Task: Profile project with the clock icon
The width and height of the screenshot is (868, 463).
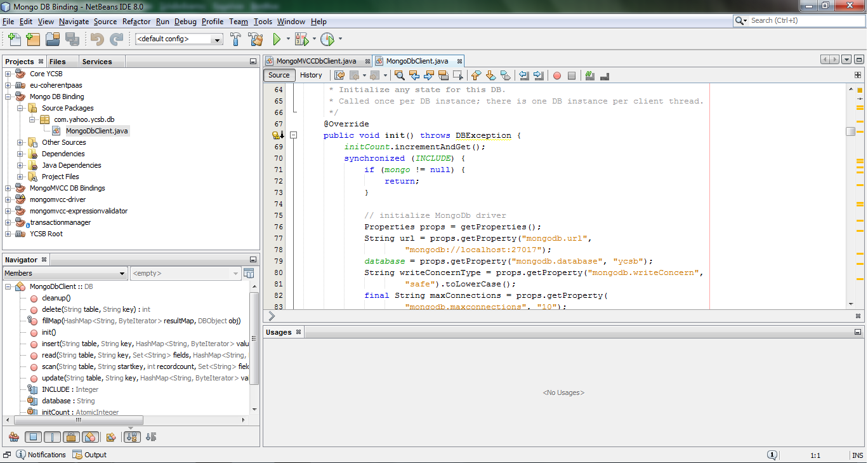Action: (327, 39)
